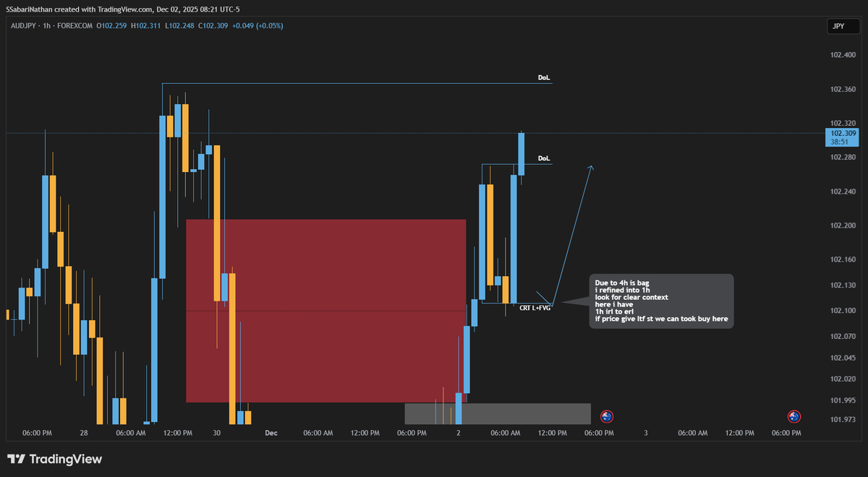
Task: Click the 102.070 price axis label
Action: coord(842,337)
